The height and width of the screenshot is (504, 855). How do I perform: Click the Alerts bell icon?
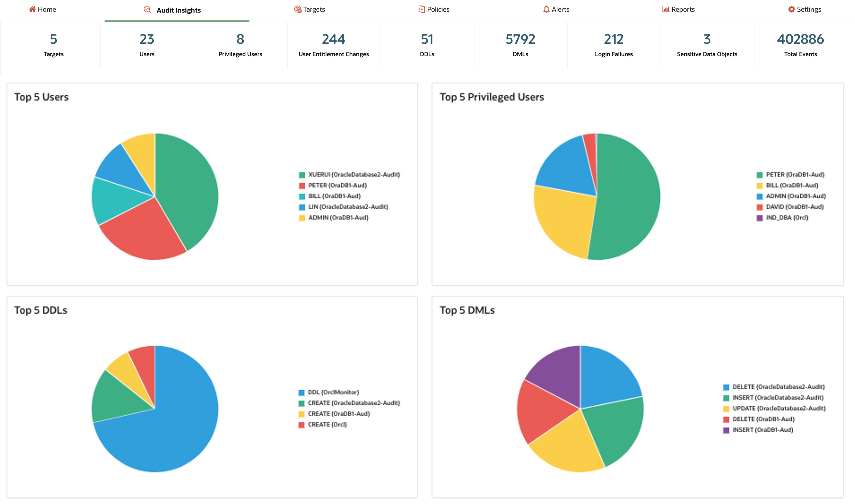click(x=546, y=9)
